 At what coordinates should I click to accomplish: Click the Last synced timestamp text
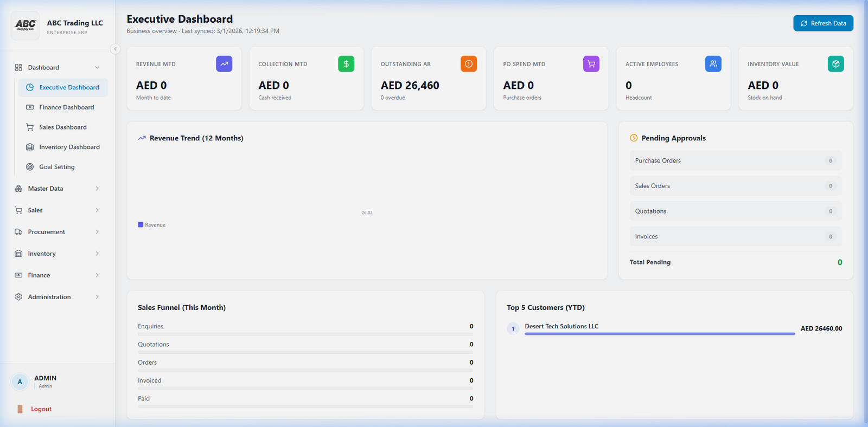[231, 31]
